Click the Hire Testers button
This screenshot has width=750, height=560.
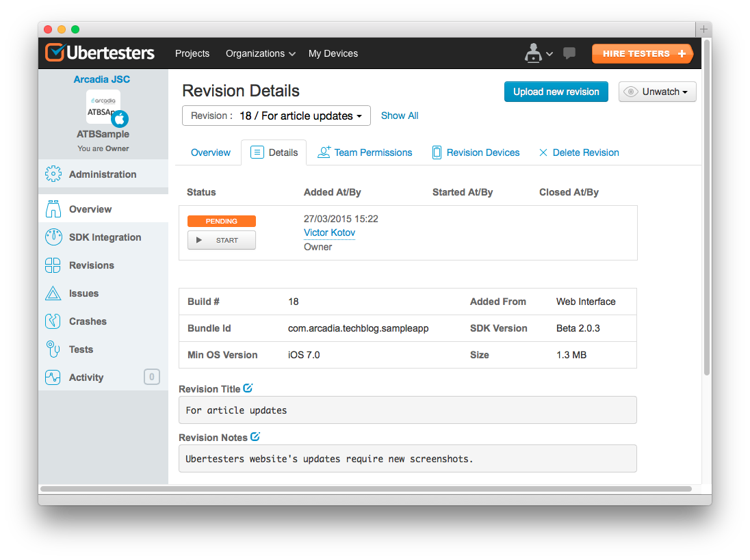642,53
